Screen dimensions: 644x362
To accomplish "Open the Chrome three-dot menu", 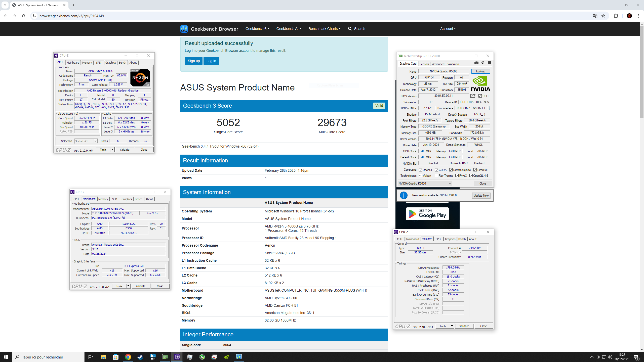I will coord(638,16).
